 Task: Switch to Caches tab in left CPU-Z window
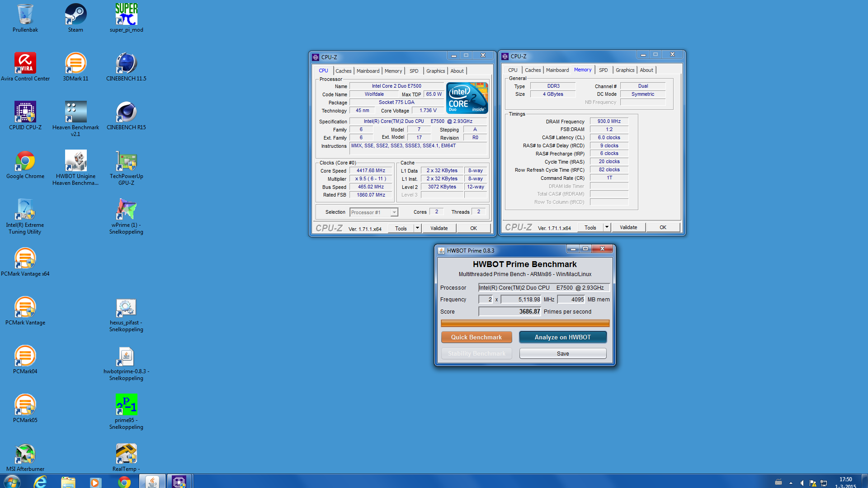click(343, 71)
